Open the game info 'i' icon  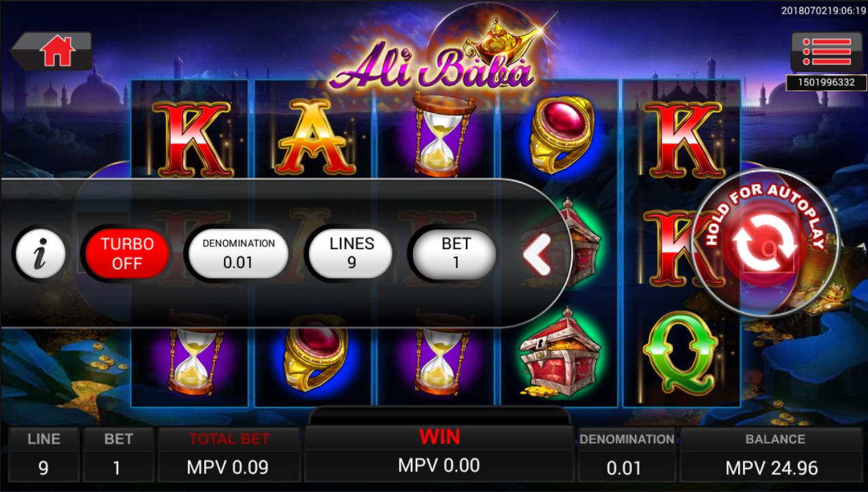tap(39, 254)
